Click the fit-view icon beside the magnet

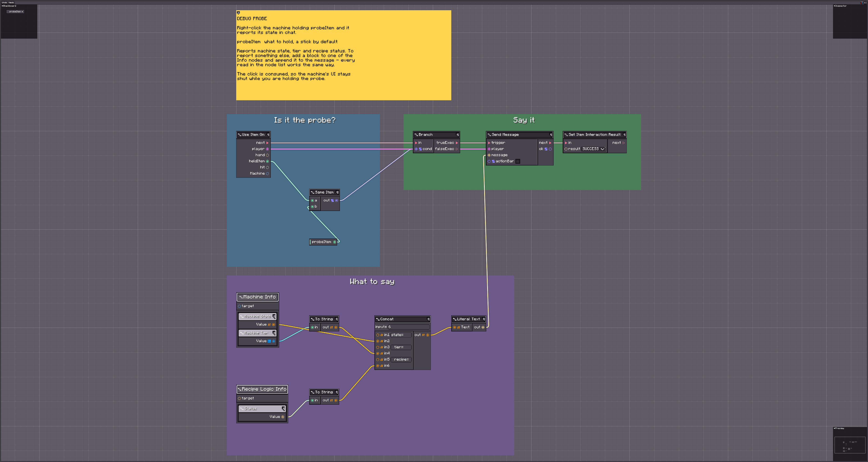pos(865,2)
